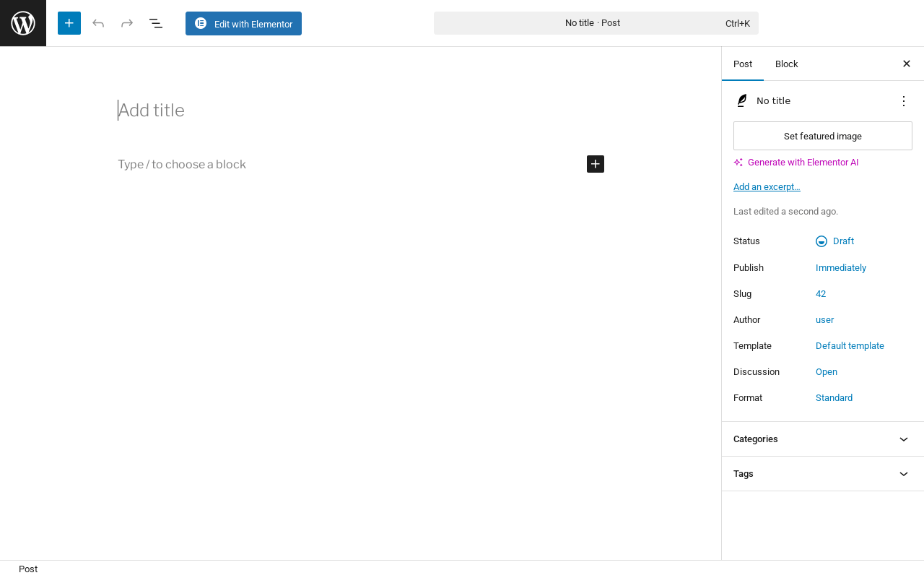
Task: Select the Post tab in sidebar
Action: pyautogui.click(x=743, y=64)
